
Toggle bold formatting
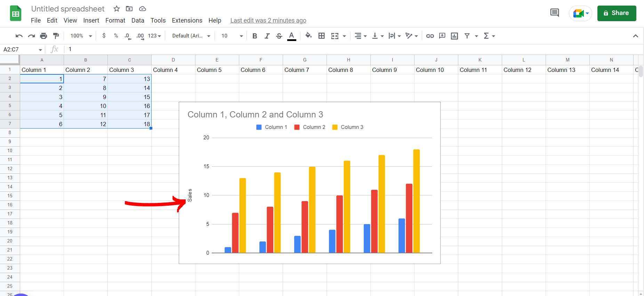pyautogui.click(x=255, y=36)
